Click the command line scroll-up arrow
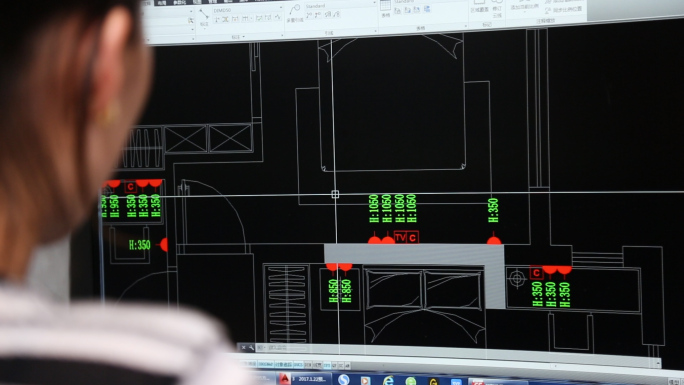This screenshot has width=684, height=385. click(657, 362)
